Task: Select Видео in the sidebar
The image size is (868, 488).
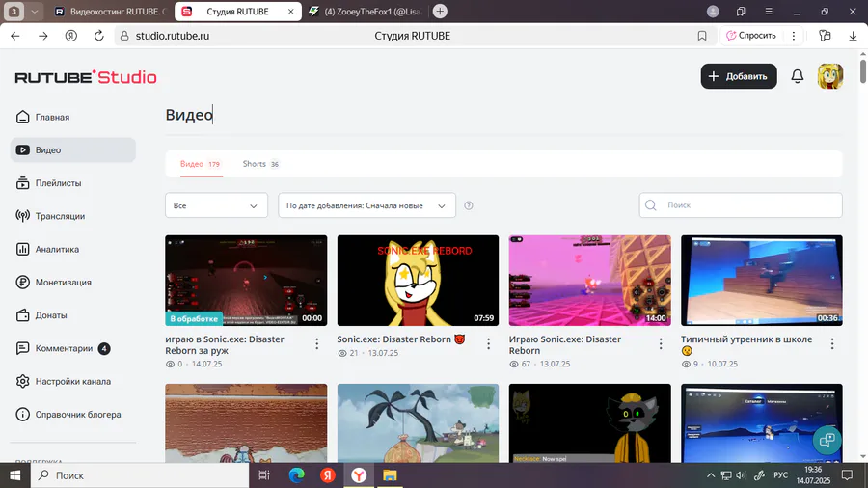Action: pyautogui.click(x=72, y=149)
